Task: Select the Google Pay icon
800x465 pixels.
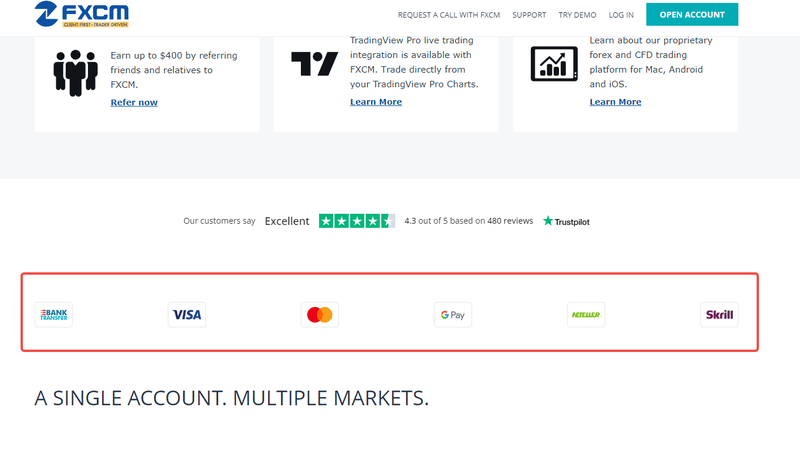Action: tap(452, 315)
